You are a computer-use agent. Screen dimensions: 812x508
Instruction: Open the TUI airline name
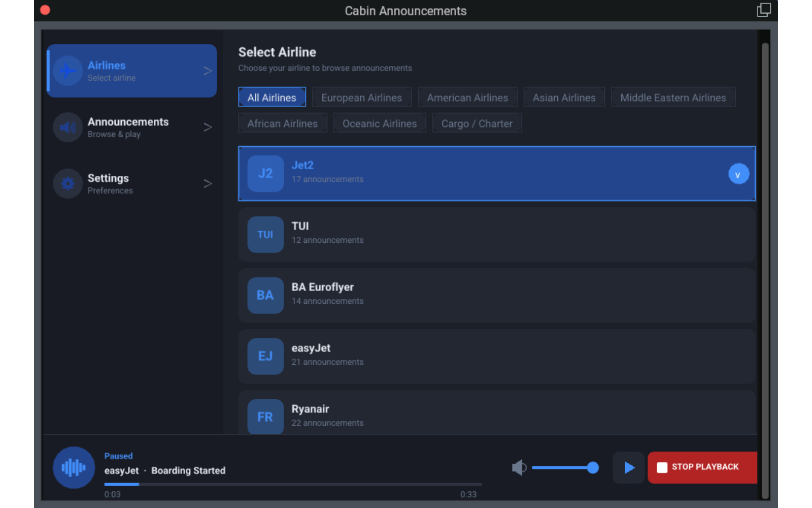[x=300, y=226]
